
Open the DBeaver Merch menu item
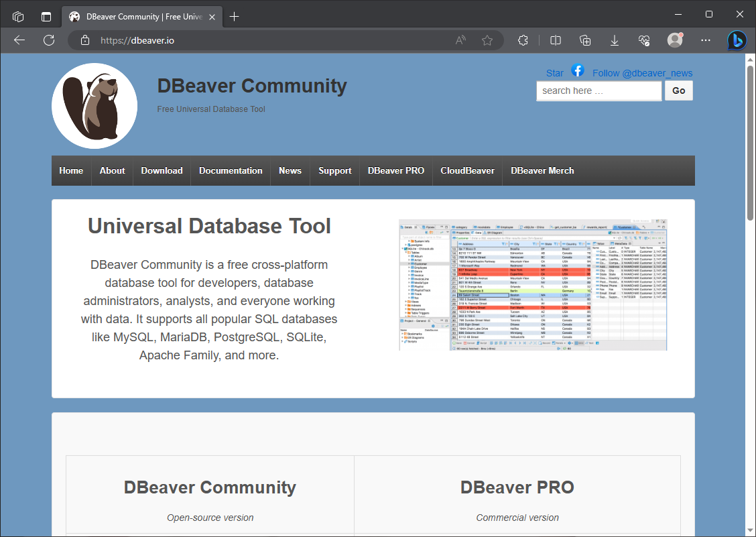click(x=542, y=171)
